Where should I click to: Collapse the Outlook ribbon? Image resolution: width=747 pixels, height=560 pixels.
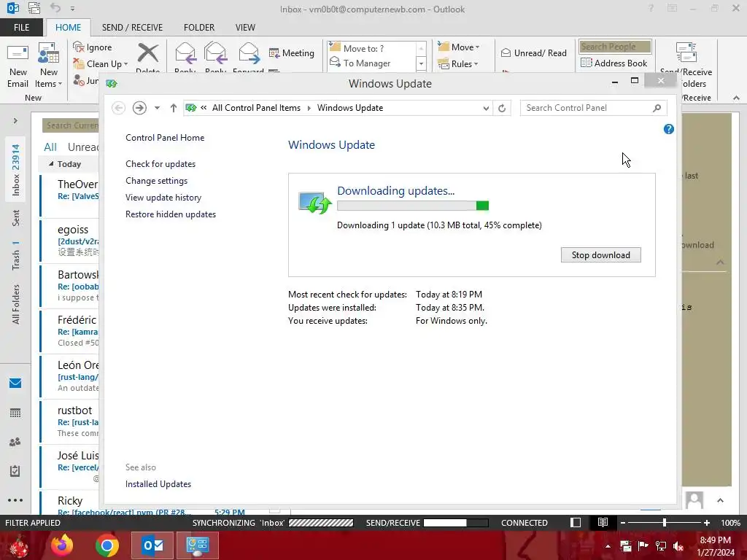point(736,98)
